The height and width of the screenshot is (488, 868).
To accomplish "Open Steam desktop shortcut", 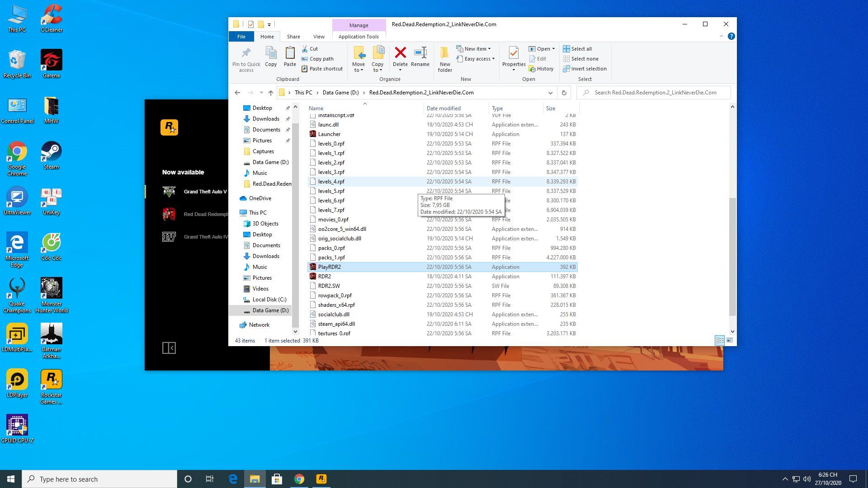I will [x=51, y=155].
